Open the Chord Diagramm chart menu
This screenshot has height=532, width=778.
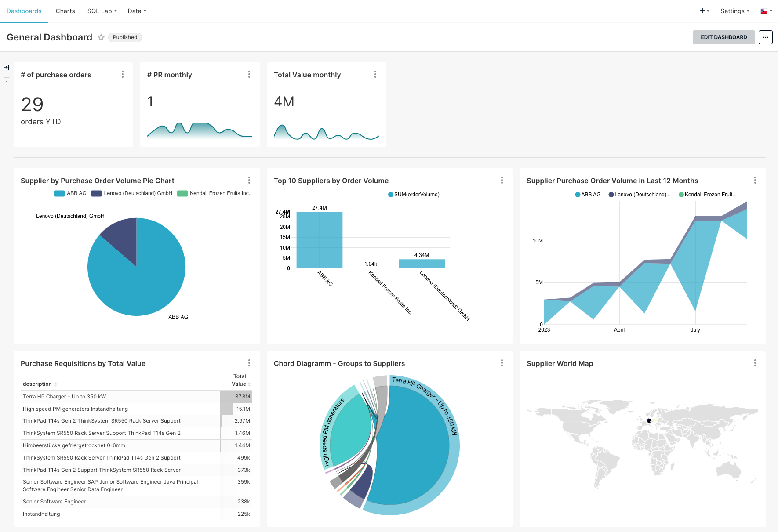[502, 363]
